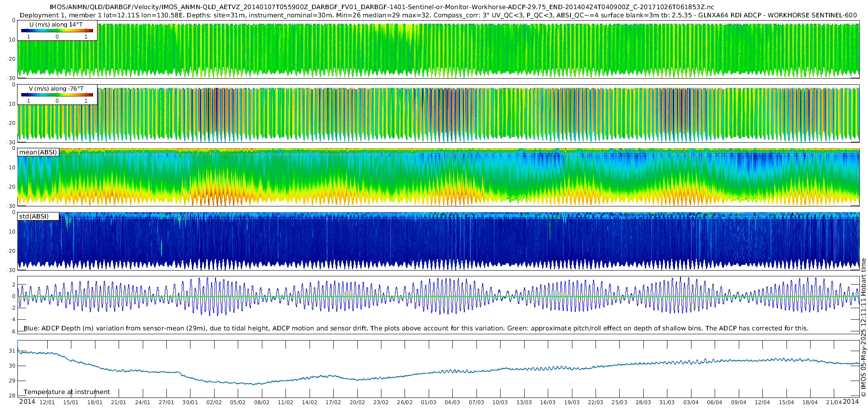The height and width of the screenshot is (410, 868).
Task: Click the 'U (m/s) along 14°T' label
Action: point(56,25)
